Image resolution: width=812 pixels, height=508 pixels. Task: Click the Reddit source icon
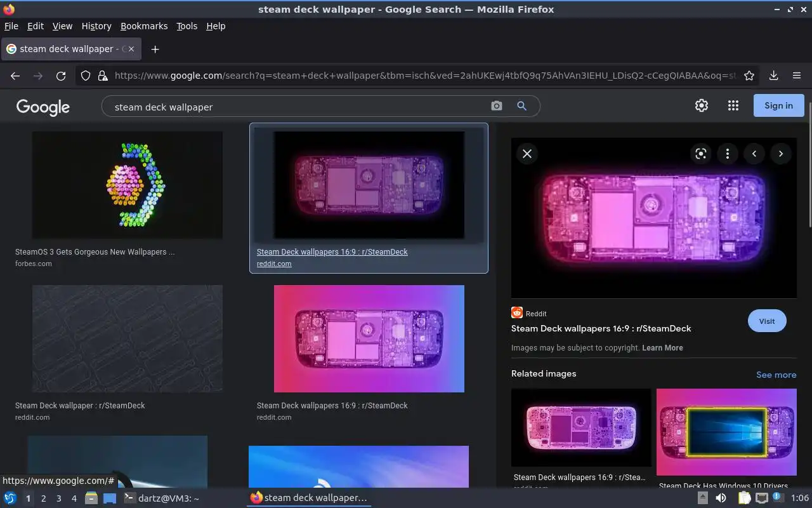(517, 312)
